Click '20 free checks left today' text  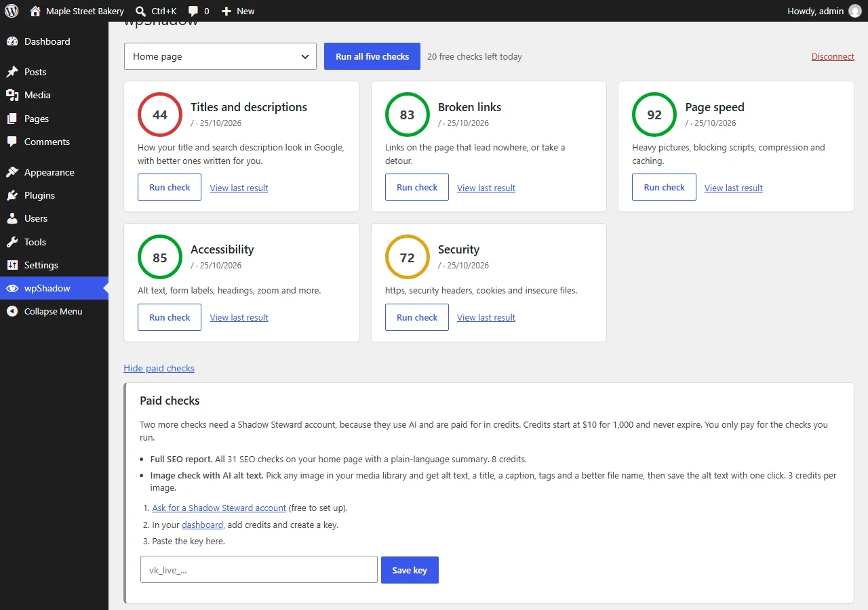tap(475, 56)
